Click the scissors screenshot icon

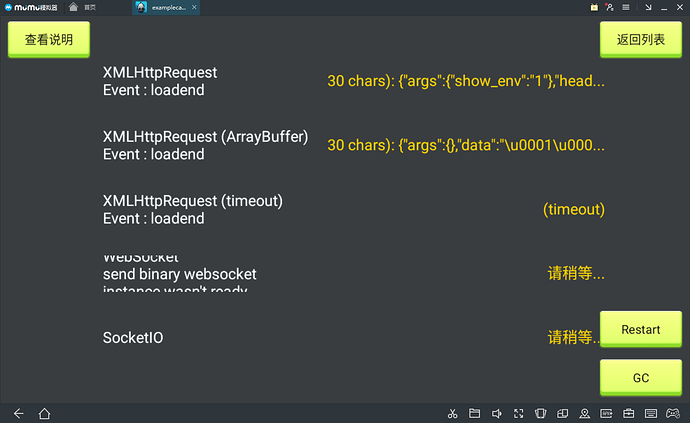coord(453,414)
